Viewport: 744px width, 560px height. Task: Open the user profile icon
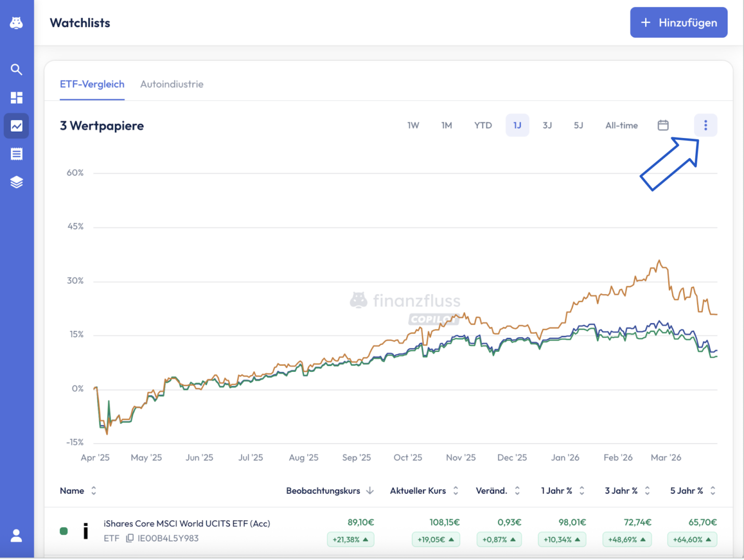point(17,536)
